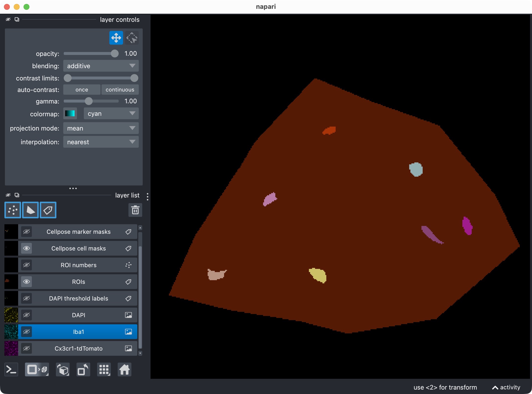The image size is (532, 394).
Task: Click the Cx3cr1-tdTomato layer thumbnail
Action: click(x=11, y=349)
